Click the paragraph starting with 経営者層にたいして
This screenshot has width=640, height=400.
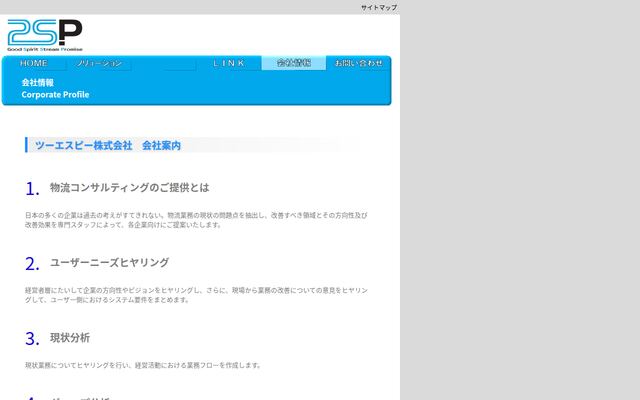(x=196, y=295)
